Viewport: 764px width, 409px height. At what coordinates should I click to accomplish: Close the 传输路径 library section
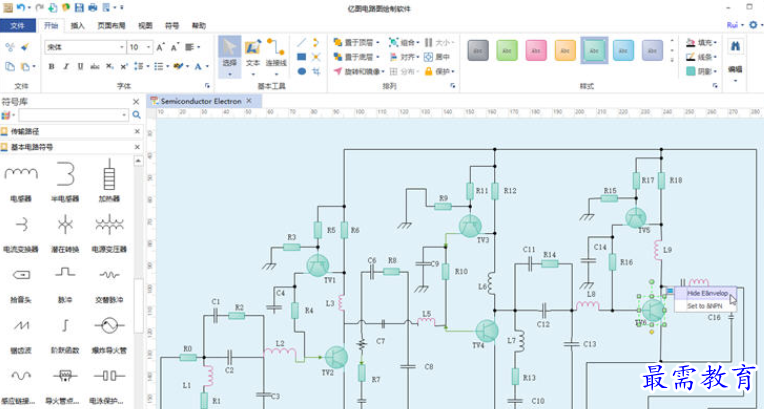click(137, 132)
